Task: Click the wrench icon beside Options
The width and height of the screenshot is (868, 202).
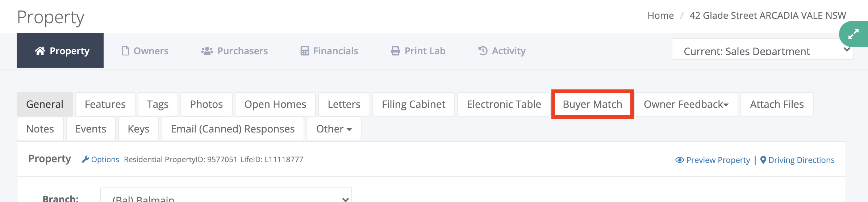Action: click(x=85, y=159)
